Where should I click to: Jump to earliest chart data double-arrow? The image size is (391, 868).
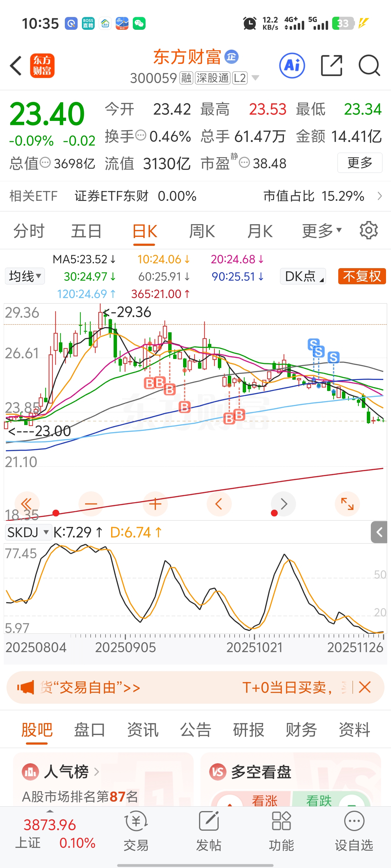click(27, 504)
